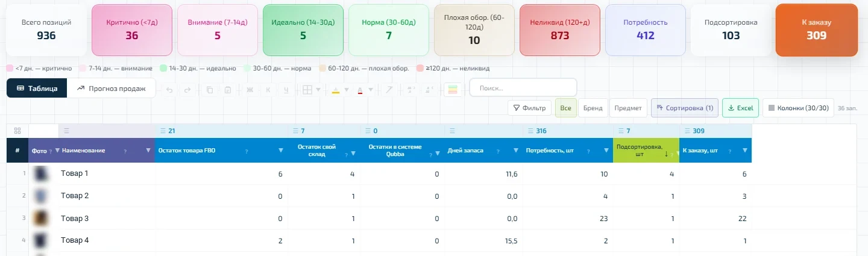Screen dimensions: 868x256
Task: Open the borders dropdown arrow
Action: (x=318, y=90)
